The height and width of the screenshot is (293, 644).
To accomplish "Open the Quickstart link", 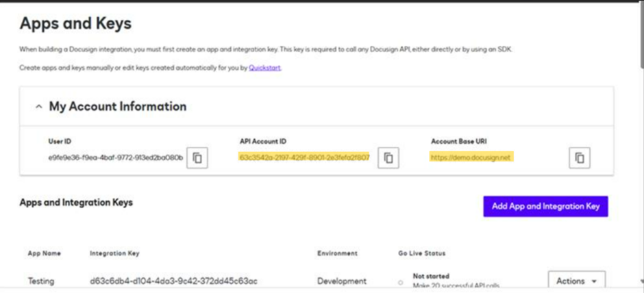I will tap(264, 68).
